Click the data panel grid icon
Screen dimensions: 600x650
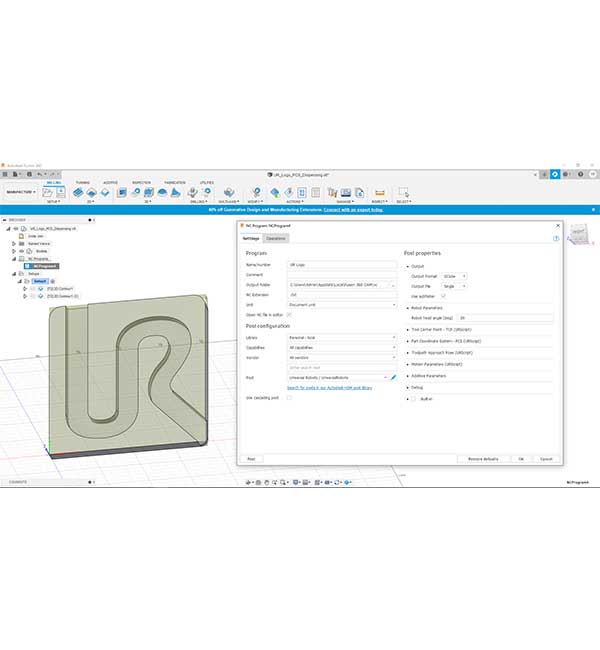tap(5, 175)
